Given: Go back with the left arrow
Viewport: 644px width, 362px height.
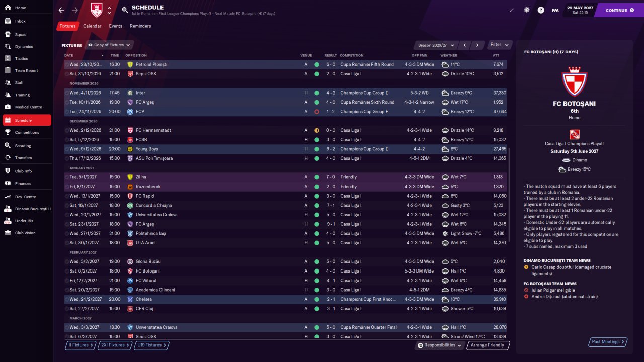Looking at the screenshot, I should pos(61,10).
